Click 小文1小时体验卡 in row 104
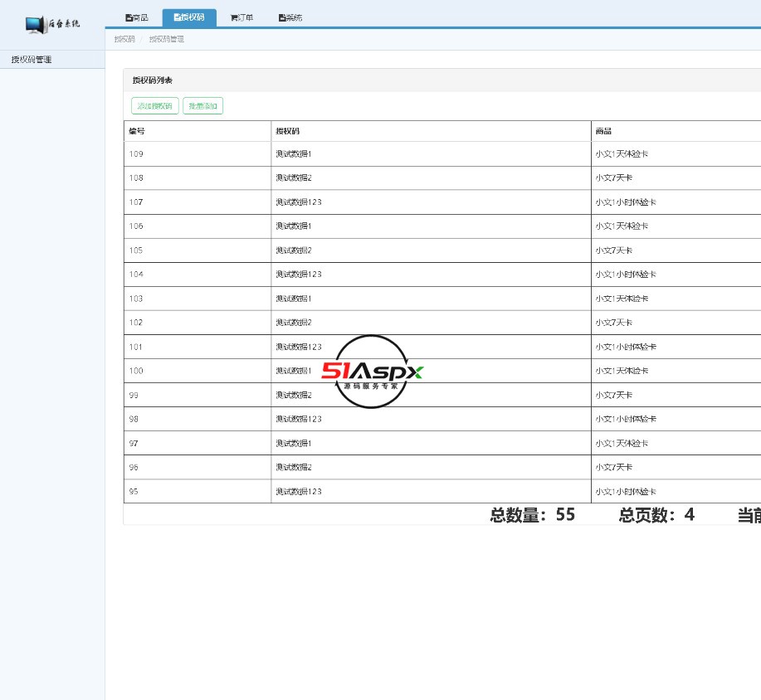Image resolution: width=761 pixels, height=700 pixels. [626, 275]
